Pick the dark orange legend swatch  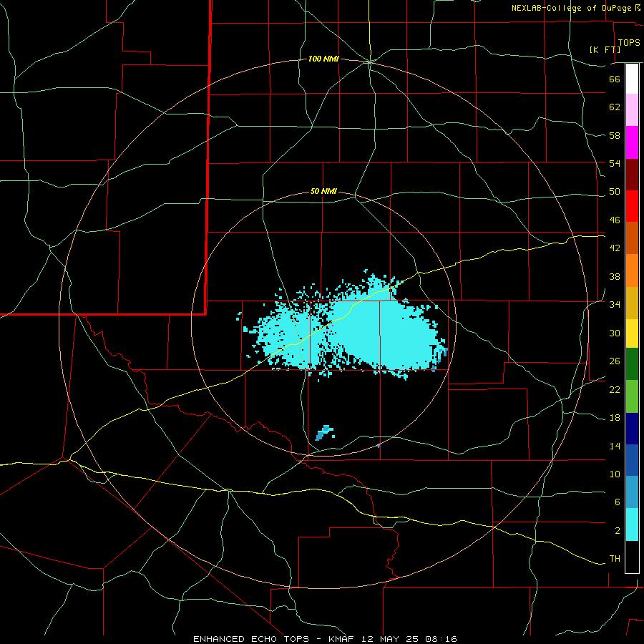[x=632, y=238]
